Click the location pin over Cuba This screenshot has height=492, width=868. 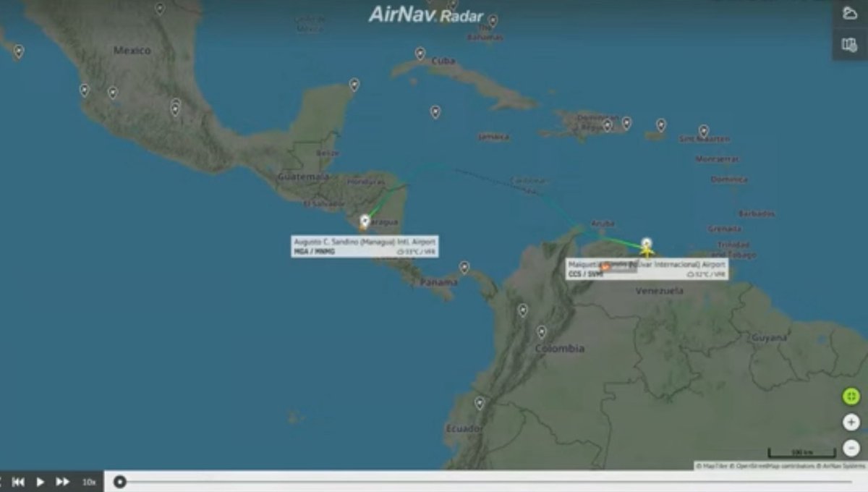(x=420, y=53)
